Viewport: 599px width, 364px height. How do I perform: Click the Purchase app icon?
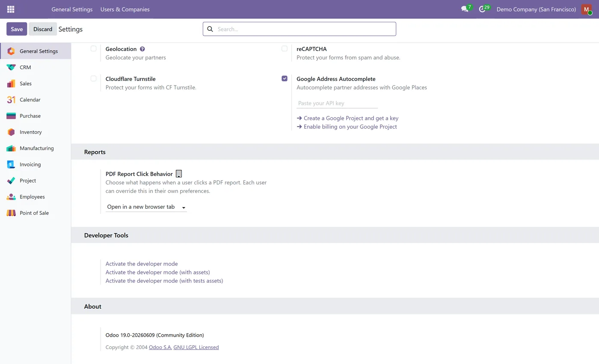click(11, 116)
